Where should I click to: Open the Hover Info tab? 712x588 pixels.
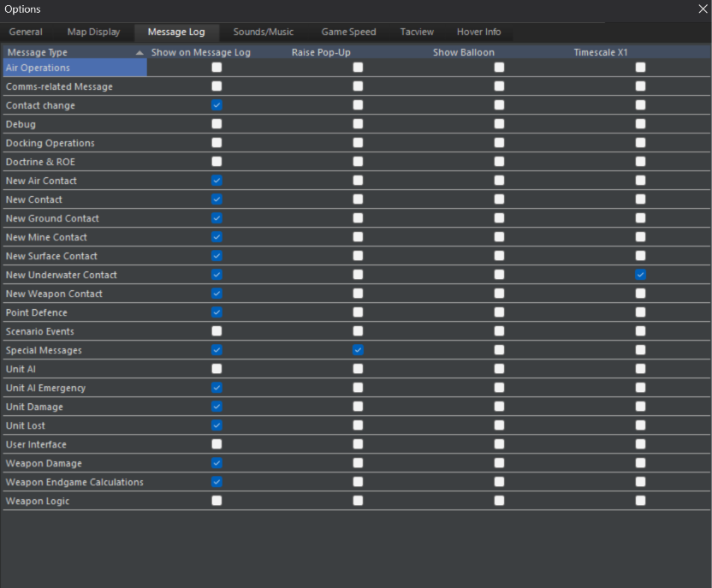click(x=478, y=33)
